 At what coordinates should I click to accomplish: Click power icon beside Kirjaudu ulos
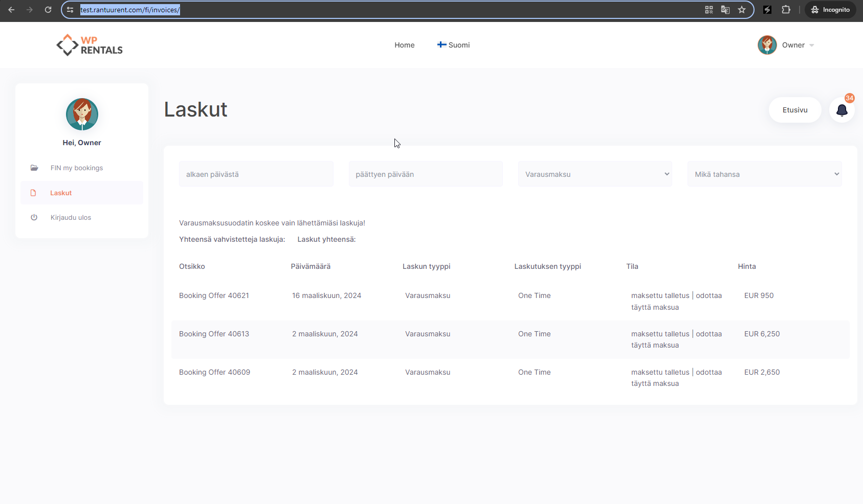click(x=34, y=217)
